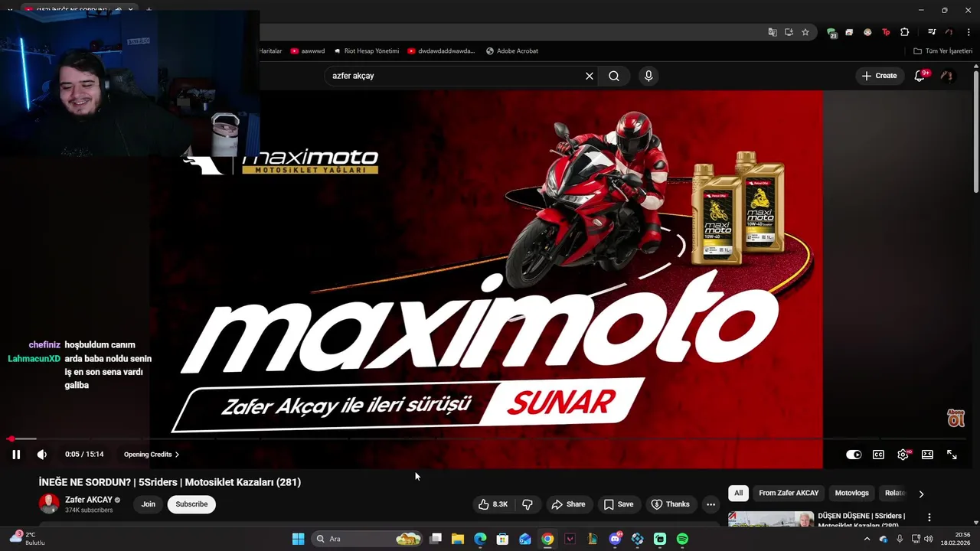
Task: Open the aawwwd bookmark
Action: [308, 51]
